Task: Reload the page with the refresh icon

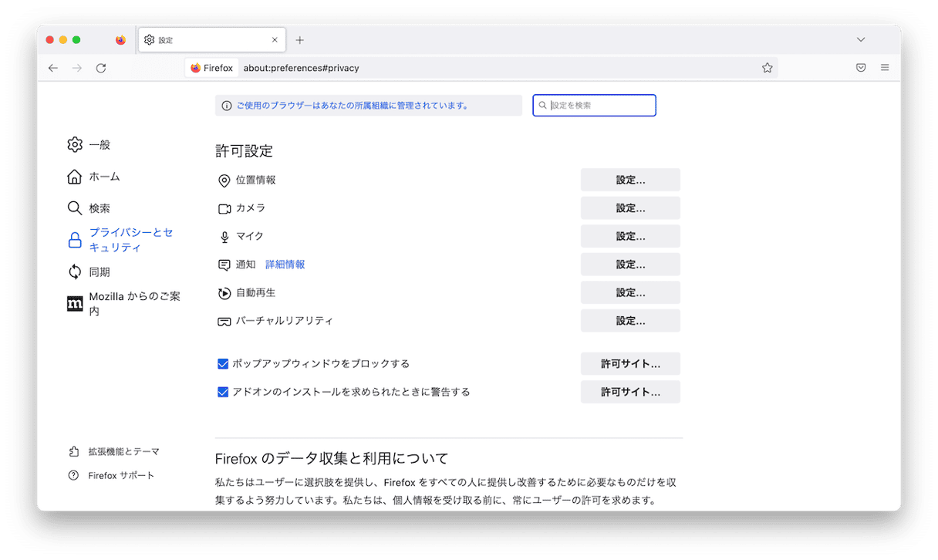Action: click(x=101, y=68)
